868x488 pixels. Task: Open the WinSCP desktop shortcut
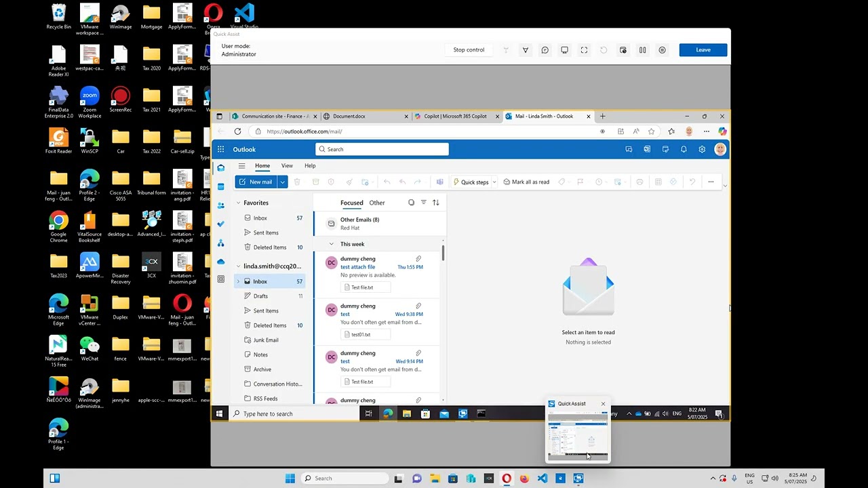[x=90, y=141]
